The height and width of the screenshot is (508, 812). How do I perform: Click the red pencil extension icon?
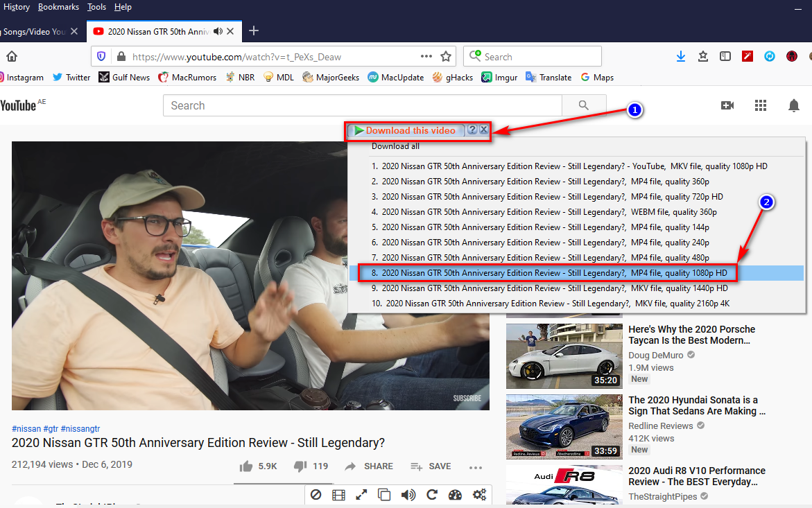click(x=748, y=56)
